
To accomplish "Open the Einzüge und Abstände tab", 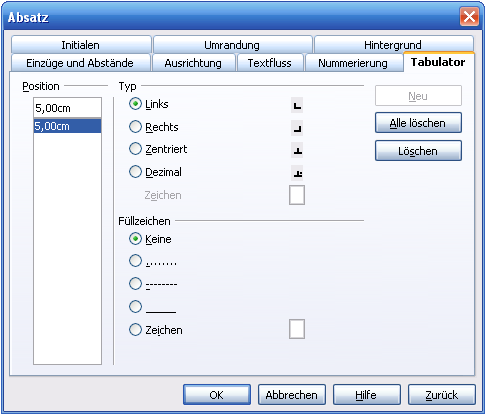I will tap(80, 63).
